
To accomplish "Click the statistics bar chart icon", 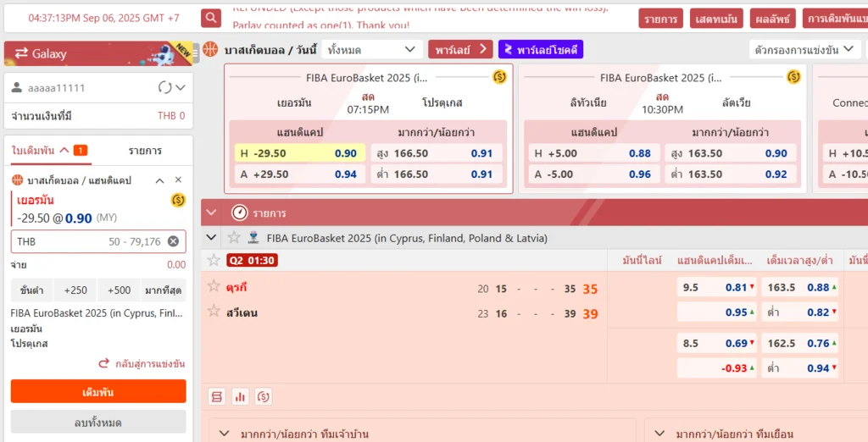I will click(x=240, y=396).
